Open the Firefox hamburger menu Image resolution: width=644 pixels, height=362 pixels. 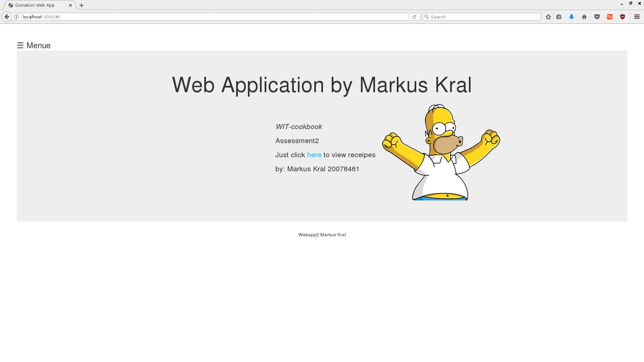point(637,17)
